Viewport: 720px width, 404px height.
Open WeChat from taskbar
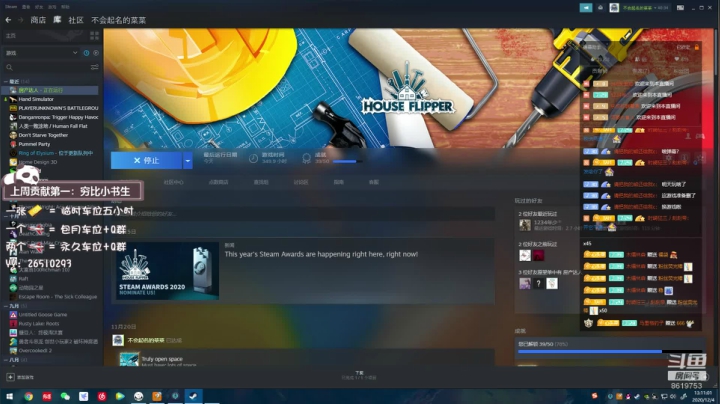tap(65, 396)
